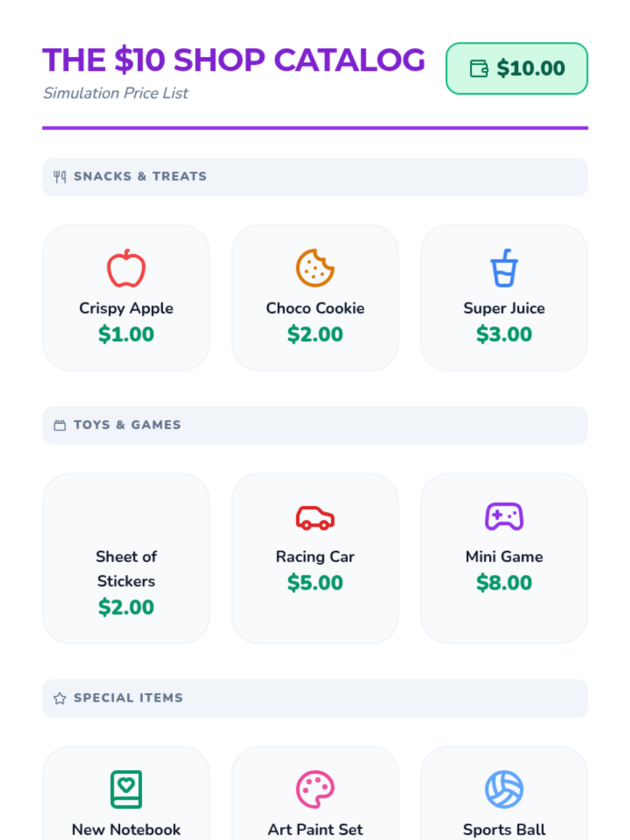Click the green notebook heart icon
This screenshot has width=630, height=840.
point(126,789)
